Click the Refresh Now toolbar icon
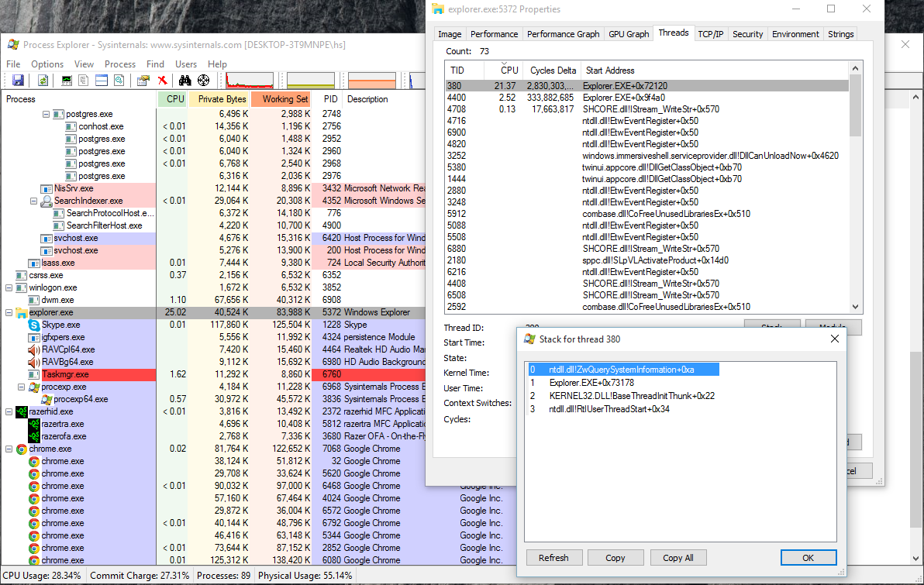924x585 pixels. coord(43,81)
